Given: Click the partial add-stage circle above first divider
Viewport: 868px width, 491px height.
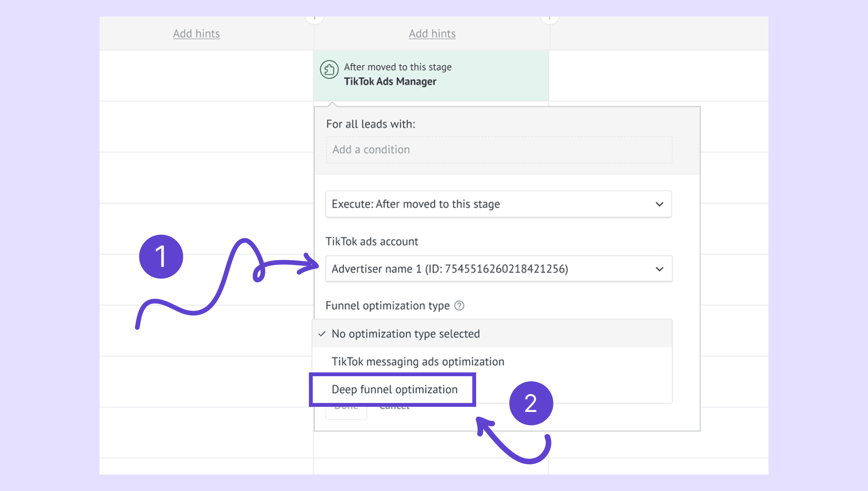Looking at the screenshot, I should pos(314,19).
